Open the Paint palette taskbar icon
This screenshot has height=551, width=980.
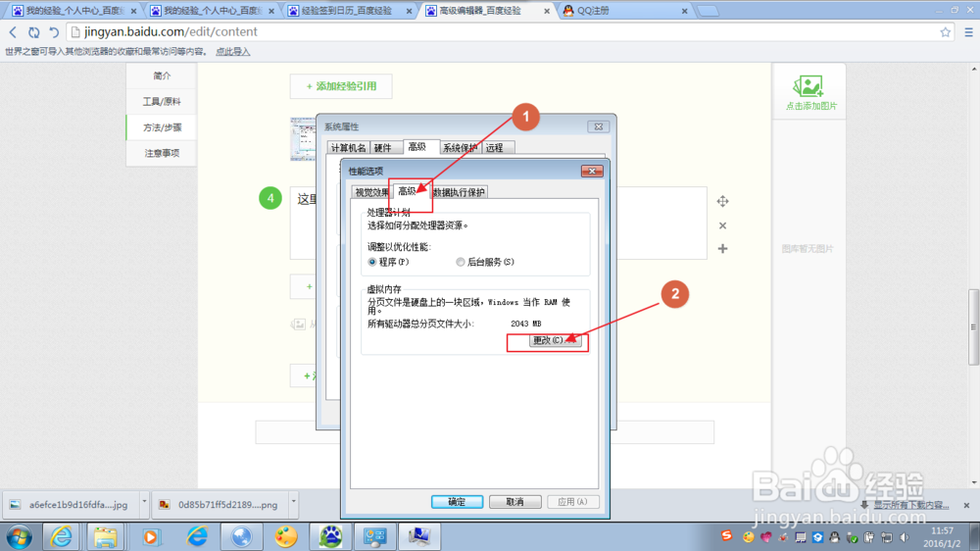(286, 536)
